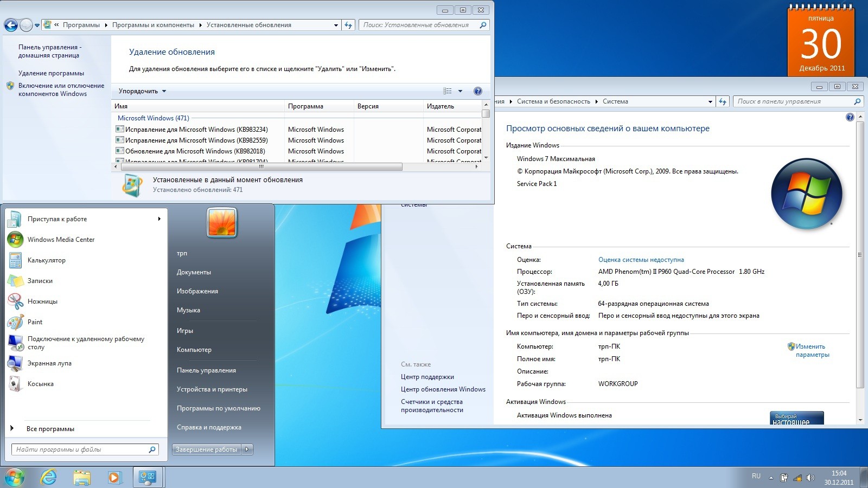Screen dimensions: 868x488
Task: Open Help in the System window
Action: 850,117
